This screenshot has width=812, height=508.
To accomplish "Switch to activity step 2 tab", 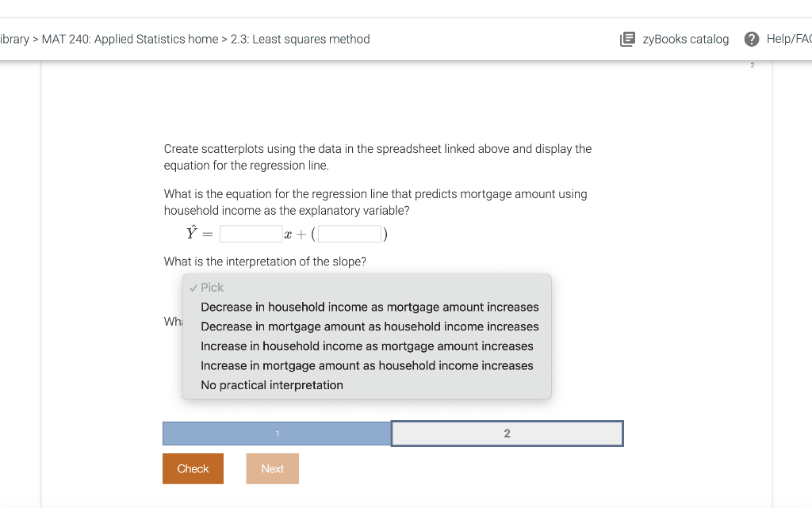I will (x=507, y=434).
